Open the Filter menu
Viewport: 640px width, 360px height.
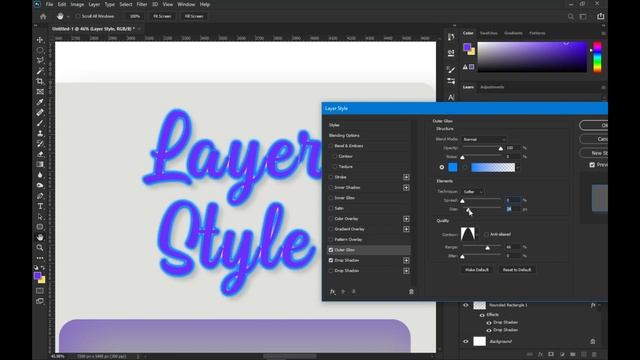click(x=142, y=4)
